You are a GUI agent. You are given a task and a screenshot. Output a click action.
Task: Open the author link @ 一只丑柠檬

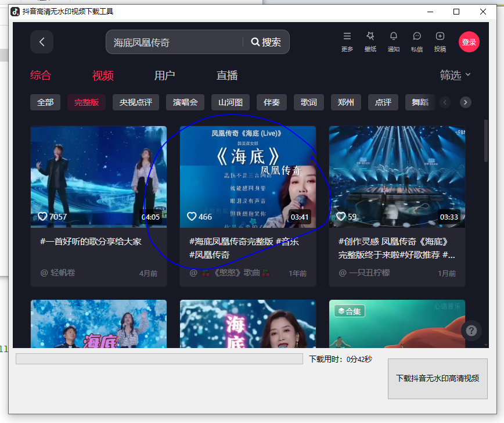click(364, 273)
